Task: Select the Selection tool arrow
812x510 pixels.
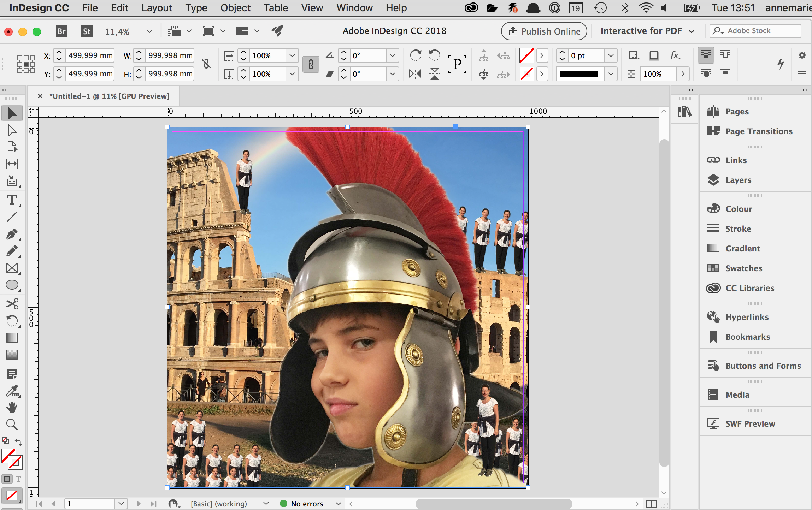Action: pyautogui.click(x=12, y=113)
